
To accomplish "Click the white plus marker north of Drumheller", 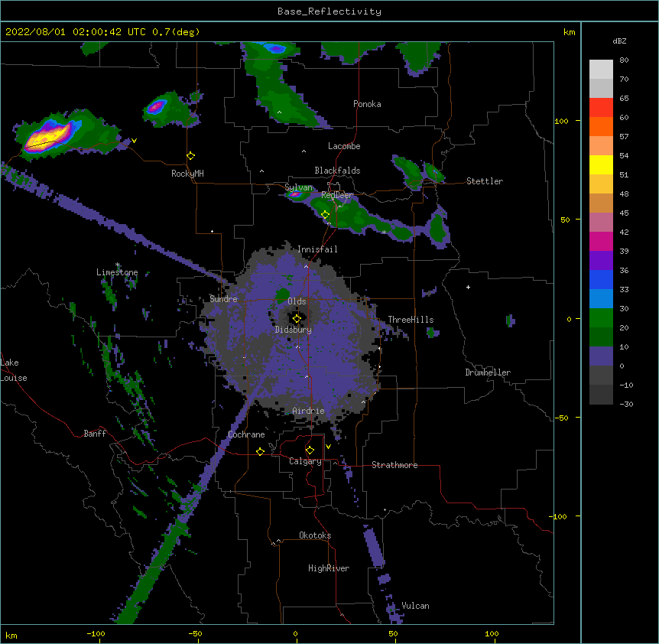I will 468,287.
